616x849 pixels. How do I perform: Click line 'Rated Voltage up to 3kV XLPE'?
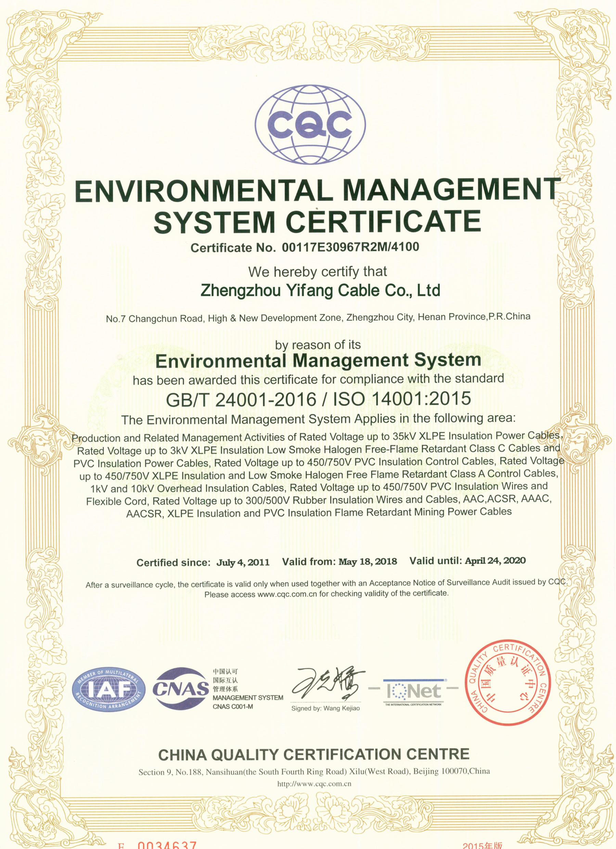(319, 449)
